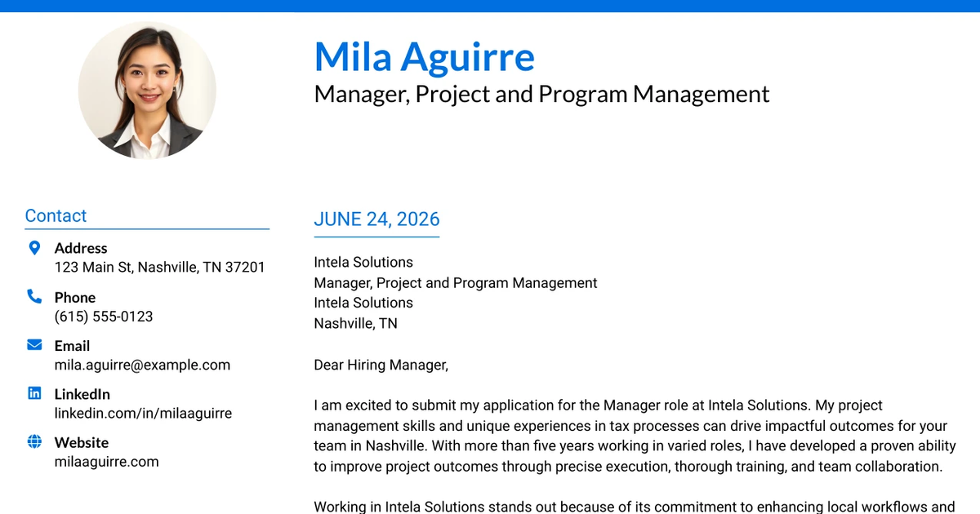980x514 pixels.
Task: Click Mila Aguirre's profile photo
Action: tap(147, 90)
